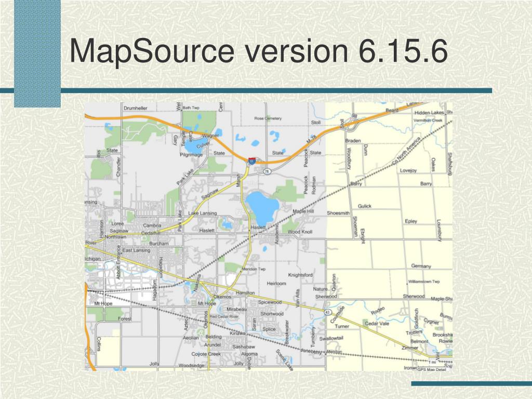Click the Belding street label
The width and height of the screenshot is (532, 399).
click(214, 337)
